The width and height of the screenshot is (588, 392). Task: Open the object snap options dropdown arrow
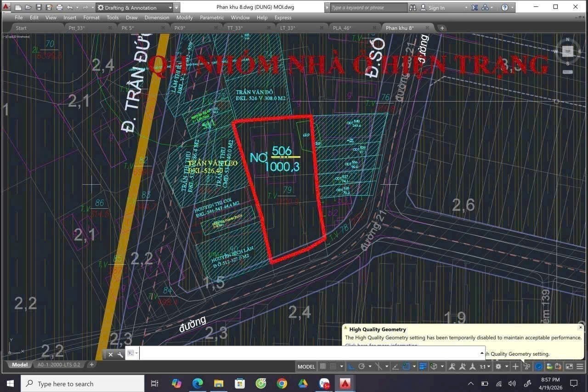tap(414, 366)
